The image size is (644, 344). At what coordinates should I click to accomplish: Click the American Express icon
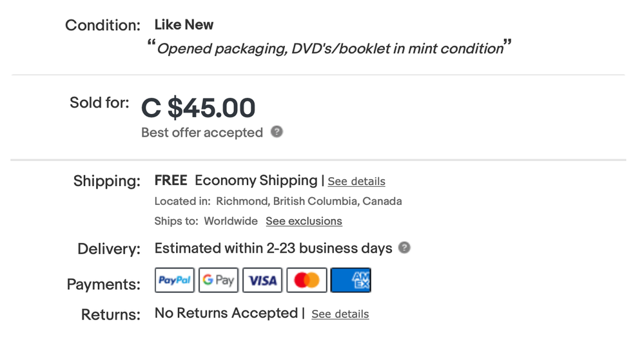tap(351, 280)
